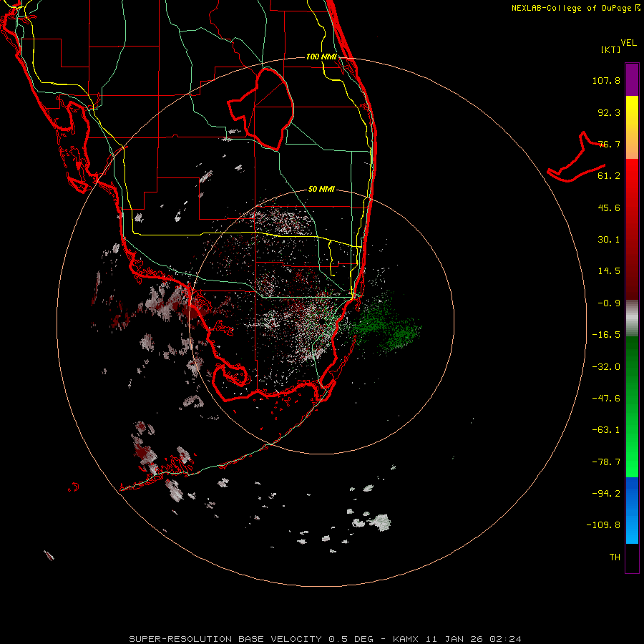
Task: Click the -94.2 velocity scale value
Action: pyautogui.click(x=606, y=494)
